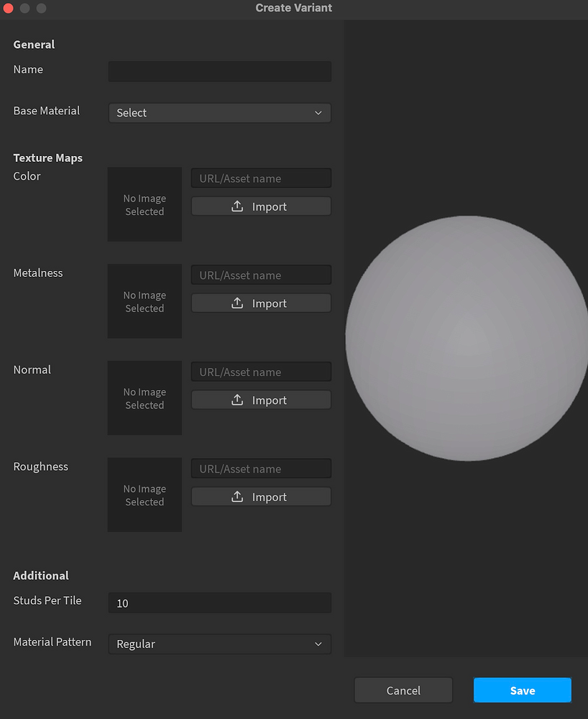Click the Material Pattern dropdown chevron
This screenshot has height=719, width=588.
[x=318, y=644]
